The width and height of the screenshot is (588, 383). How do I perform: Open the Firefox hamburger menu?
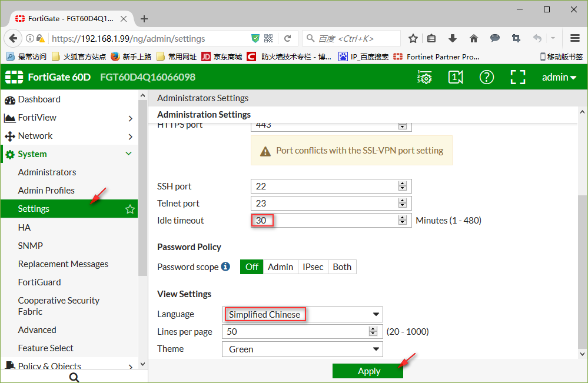(575, 38)
